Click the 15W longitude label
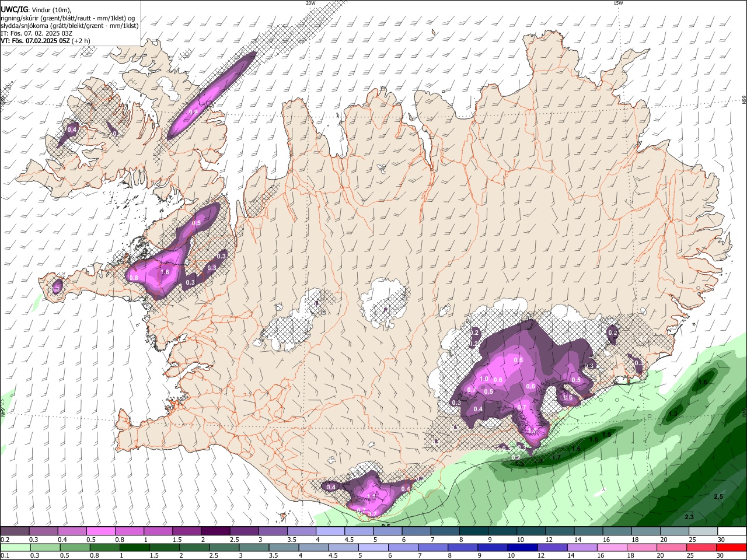Viewport: 747px width, 560px height. click(x=618, y=3)
